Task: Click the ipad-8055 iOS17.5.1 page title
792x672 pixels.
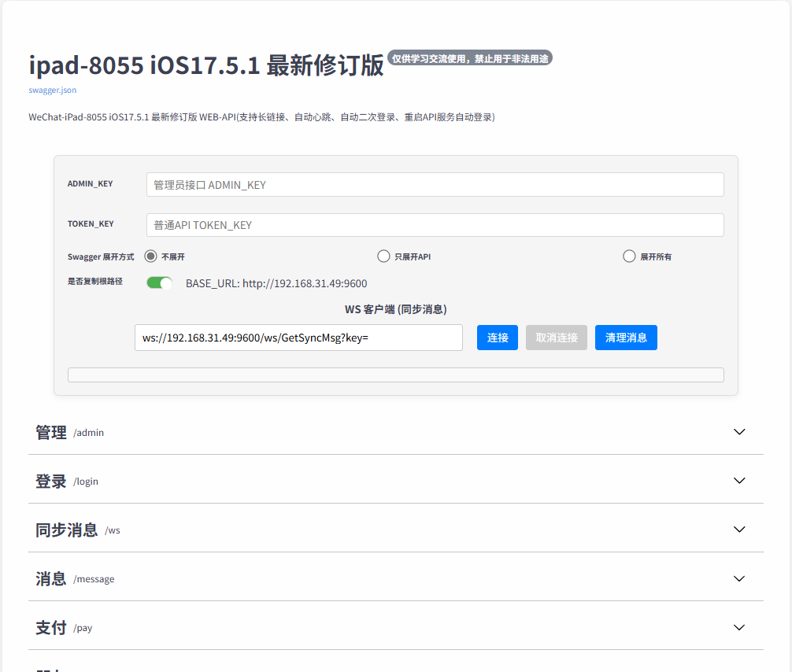Action: tap(206, 65)
